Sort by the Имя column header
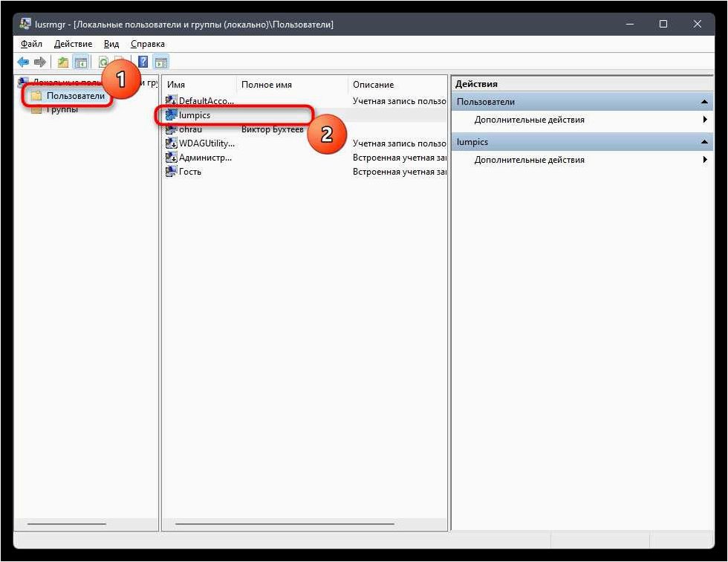This screenshot has height=562, width=728. tap(200, 85)
